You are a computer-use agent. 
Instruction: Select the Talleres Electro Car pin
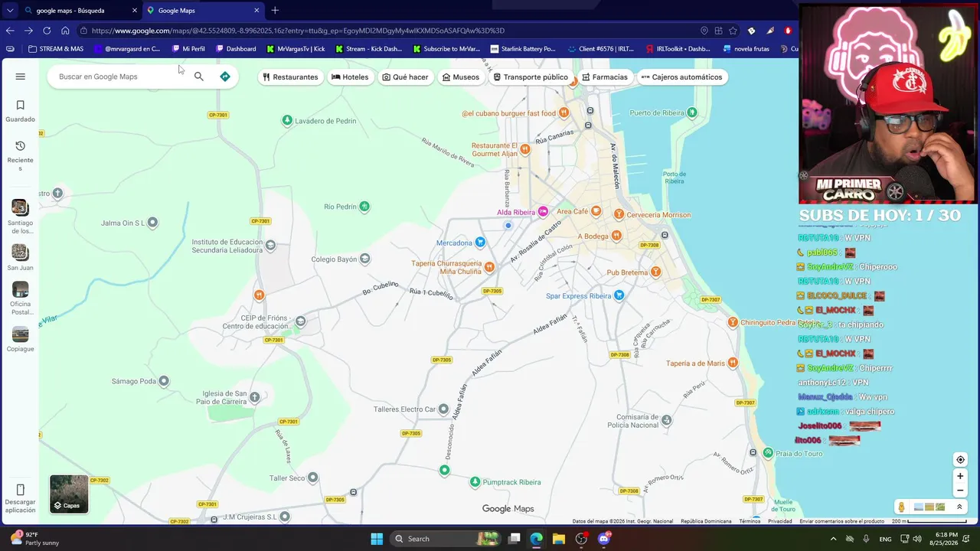[x=443, y=409]
